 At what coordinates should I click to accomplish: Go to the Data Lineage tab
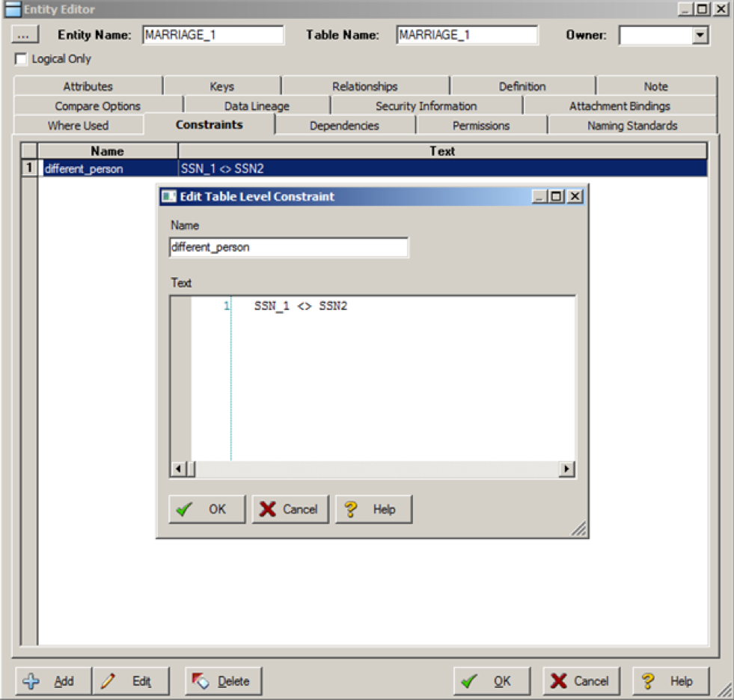pos(257,106)
